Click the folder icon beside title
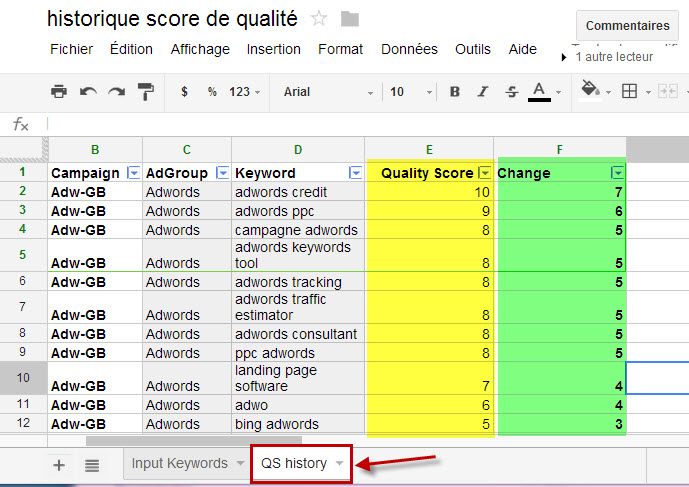The height and width of the screenshot is (487, 689). [350, 19]
